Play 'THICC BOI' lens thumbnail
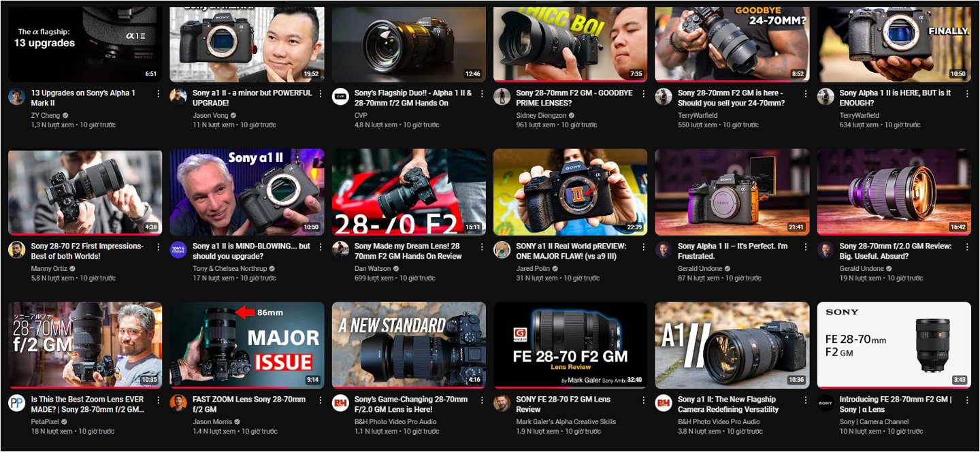Screen dimensions: 980x452 point(570,44)
